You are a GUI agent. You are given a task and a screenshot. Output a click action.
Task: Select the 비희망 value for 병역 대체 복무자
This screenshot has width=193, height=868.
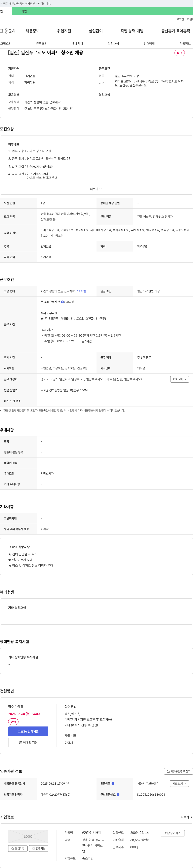click(44, 529)
